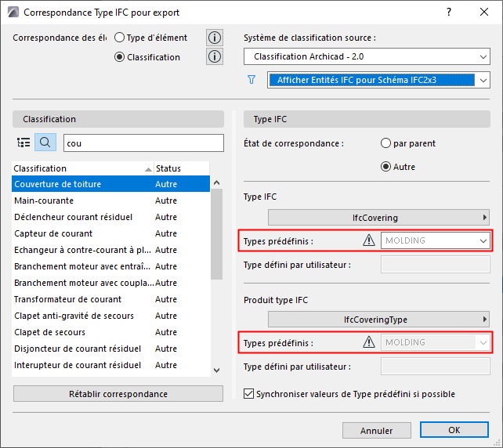Open the Classification Archicad - 2.0 dropdown
Viewport: 503px width, 448px height.
[x=366, y=57]
